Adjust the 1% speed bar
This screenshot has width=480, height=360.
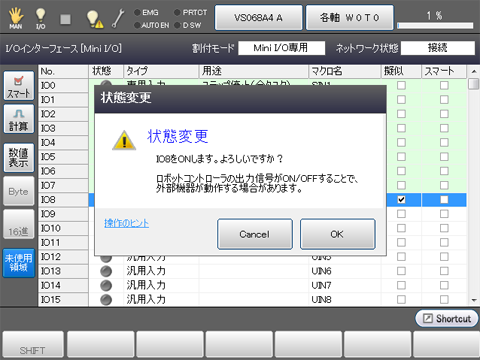[x=435, y=26]
